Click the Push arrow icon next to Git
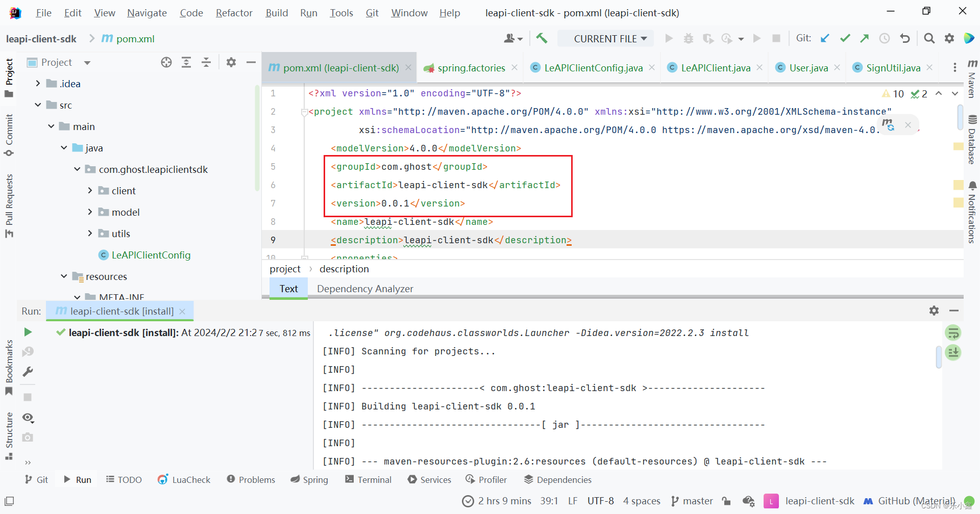 pos(865,38)
